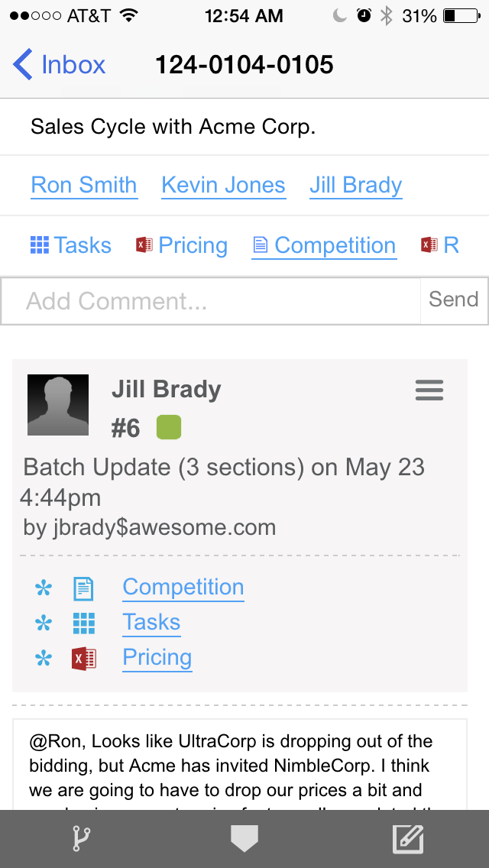Open Jill Brady's comment hamburger menu
489x868 pixels.
[x=429, y=390]
